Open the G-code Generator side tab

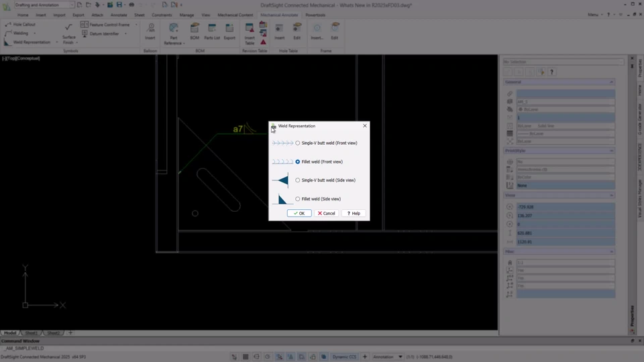[639, 119]
